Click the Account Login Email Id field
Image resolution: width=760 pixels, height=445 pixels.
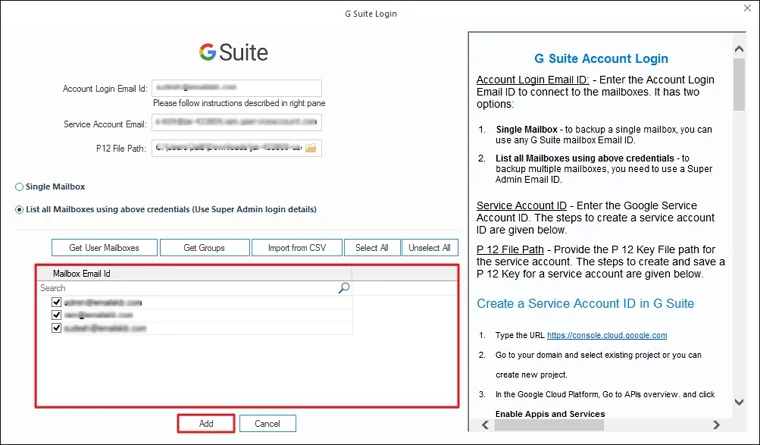click(x=236, y=89)
